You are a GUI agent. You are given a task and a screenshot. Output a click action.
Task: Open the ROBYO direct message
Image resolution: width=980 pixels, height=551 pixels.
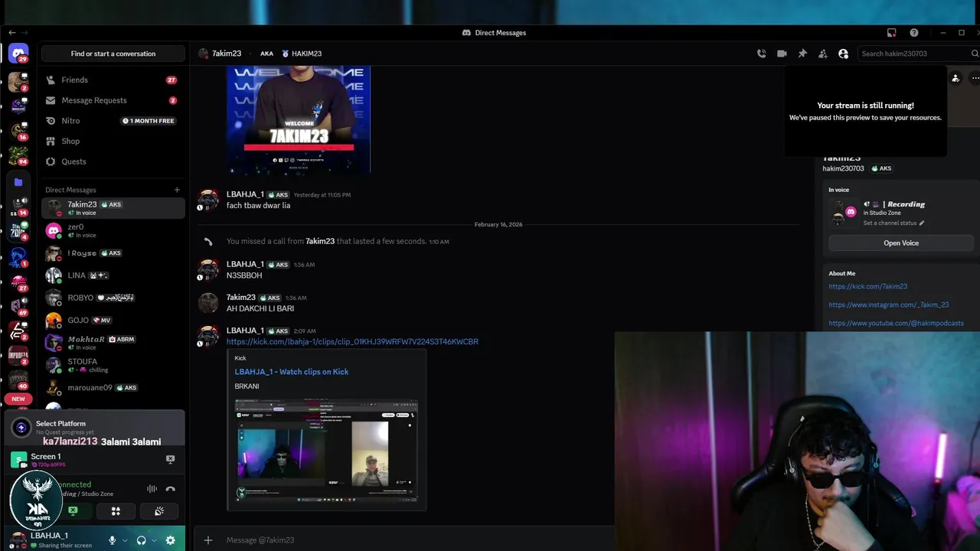click(x=113, y=298)
